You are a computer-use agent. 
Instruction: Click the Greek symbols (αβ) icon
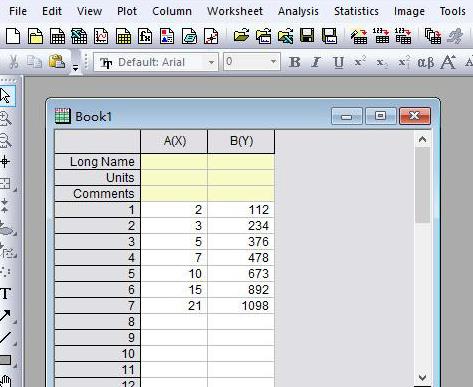[x=426, y=62]
